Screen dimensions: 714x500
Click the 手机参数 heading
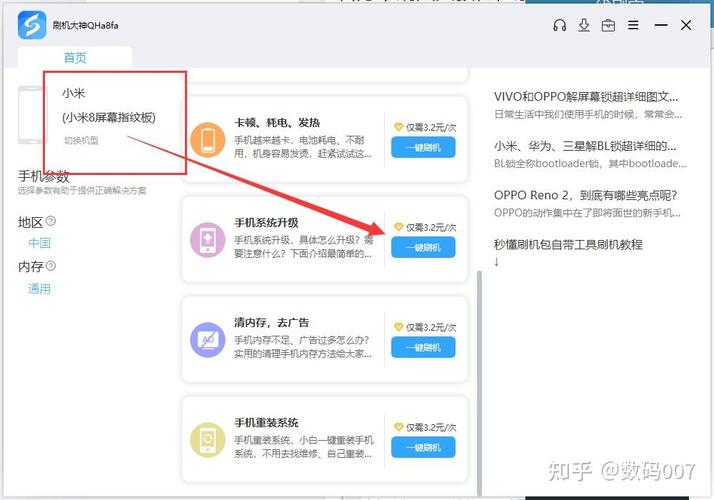pos(44,176)
